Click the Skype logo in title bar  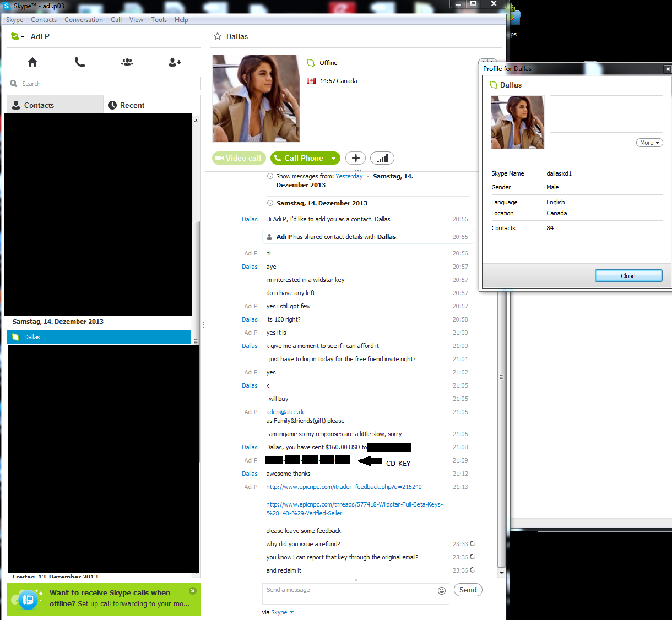(x=7, y=6)
